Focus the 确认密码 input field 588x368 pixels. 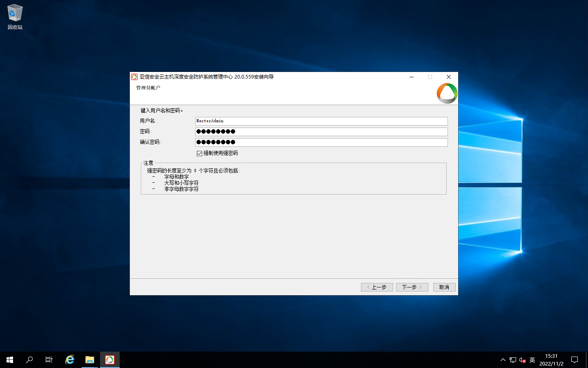tap(321, 142)
